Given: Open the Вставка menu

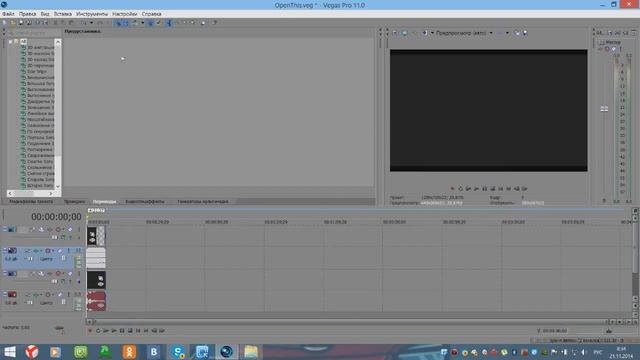Looking at the screenshot, I should coord(63,14).
